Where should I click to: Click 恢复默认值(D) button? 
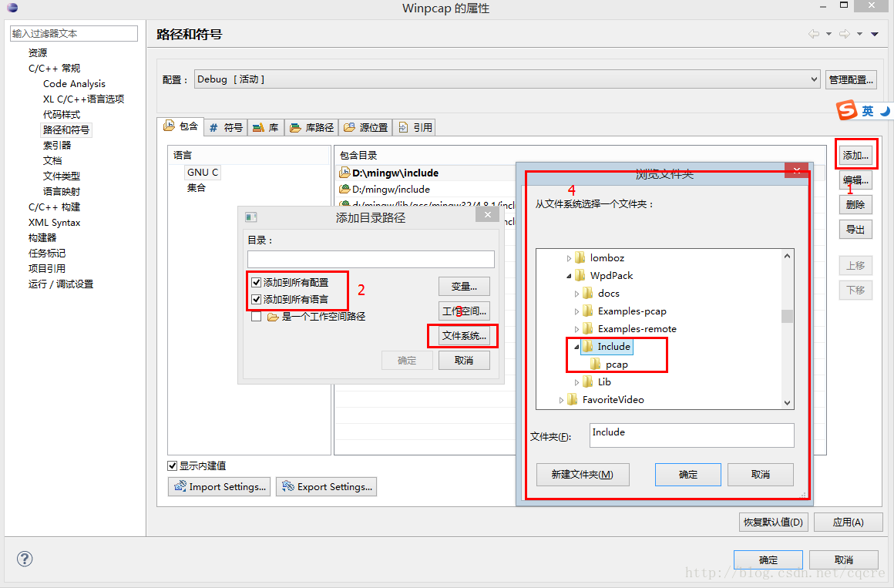pyautogui.click(x=773, y=522)
